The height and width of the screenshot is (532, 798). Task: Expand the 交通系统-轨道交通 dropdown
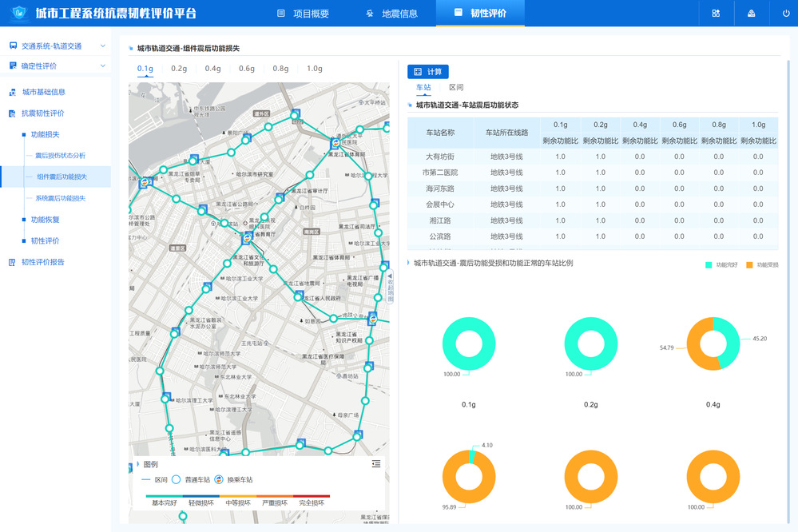tap(102, 46)
